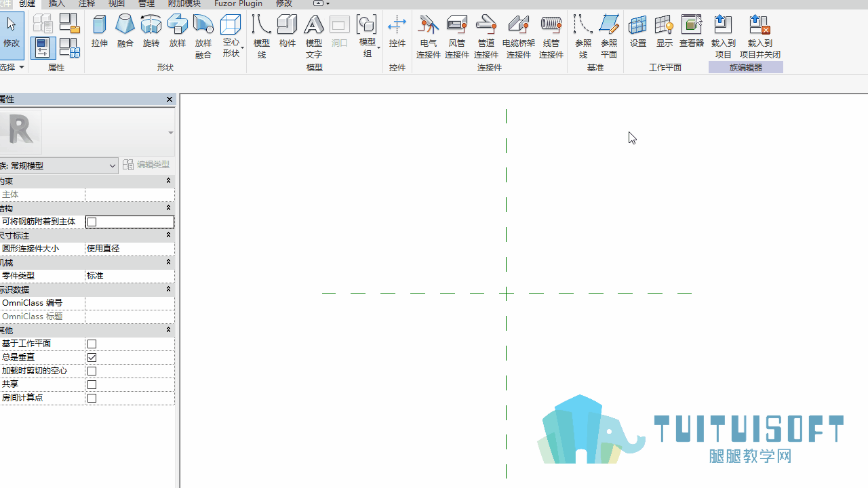
Task: Click 载入到项目并关闭 load and close
Action: click(760, 37)
